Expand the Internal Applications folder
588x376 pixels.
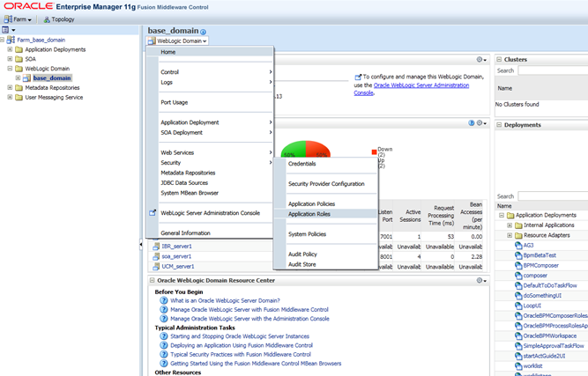coord(510,225)
